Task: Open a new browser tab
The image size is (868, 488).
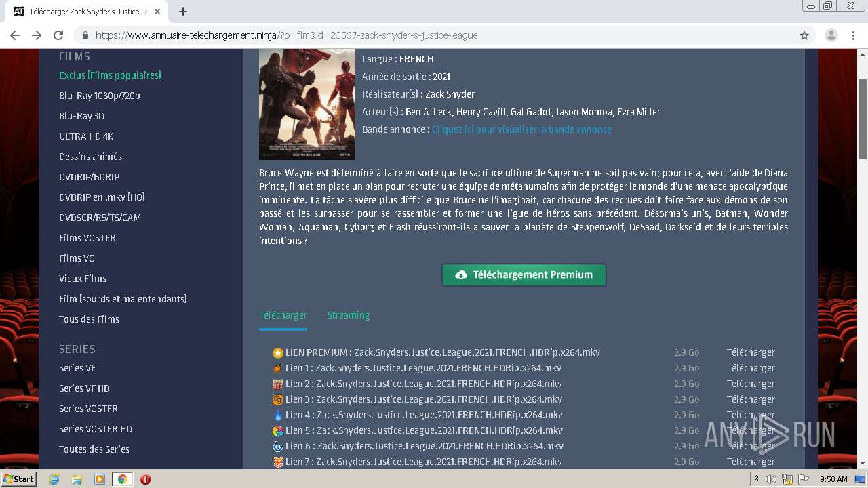Action: click(x=183, y=12)
